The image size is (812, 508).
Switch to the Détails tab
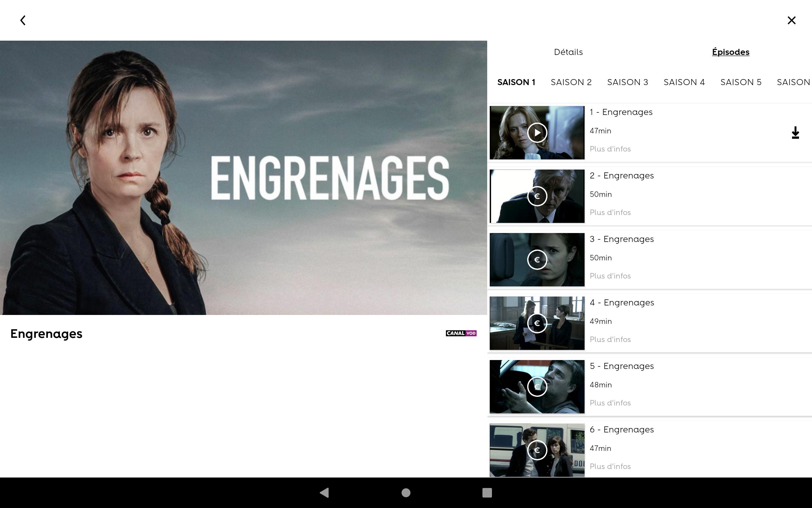pyautogui.click(x=568, y=52)
